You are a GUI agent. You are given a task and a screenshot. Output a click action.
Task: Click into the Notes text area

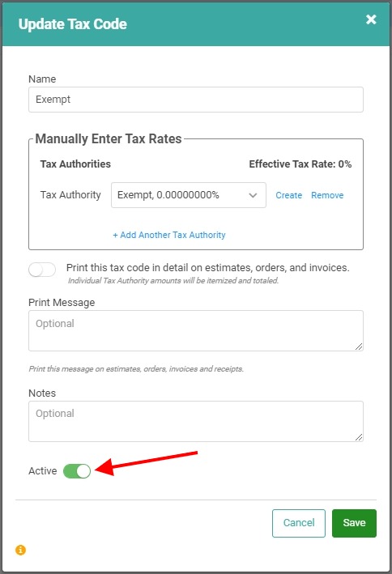click(196, 421)
